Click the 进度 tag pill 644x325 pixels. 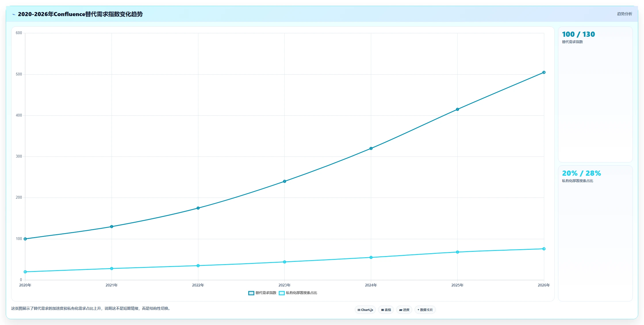pos(404,310)
